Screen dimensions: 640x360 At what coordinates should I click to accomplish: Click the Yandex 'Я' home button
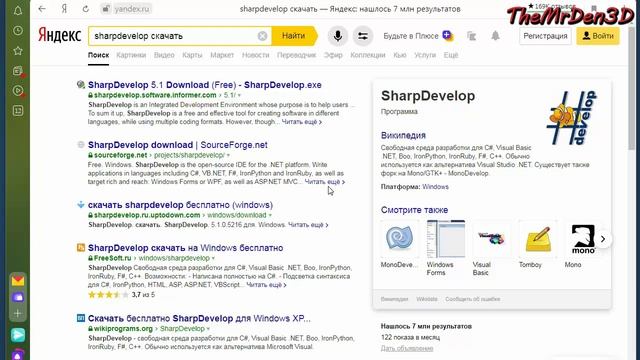tap(64, 9)
